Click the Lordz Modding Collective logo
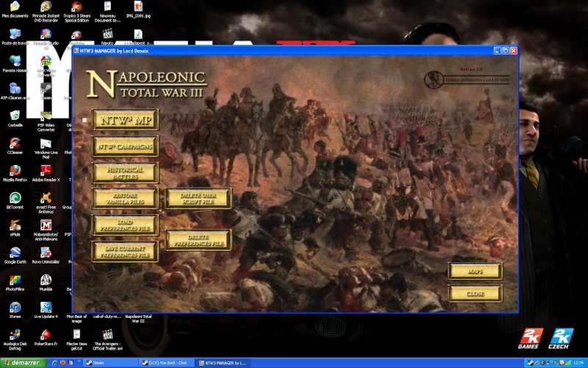588x368 pixels. (x=467, y=79)
